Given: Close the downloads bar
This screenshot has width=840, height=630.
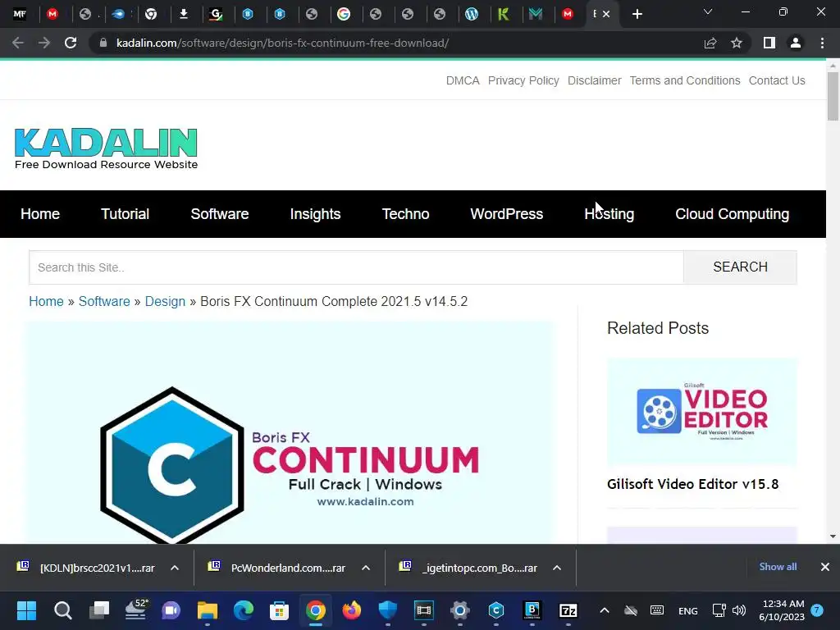Looking at the screenshot, I should pos(825,567).
